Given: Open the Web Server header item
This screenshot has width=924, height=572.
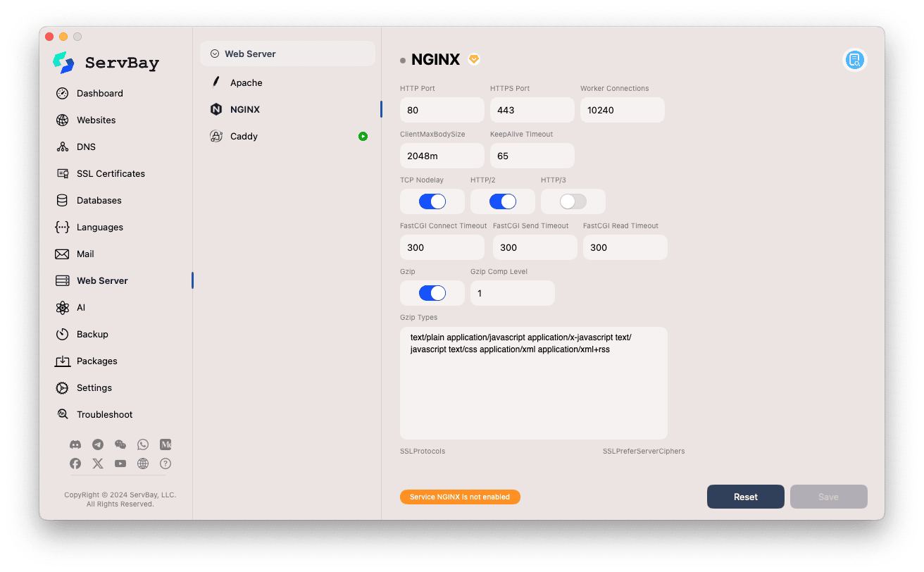Looking at the screenshot, I should pos(287,54).
